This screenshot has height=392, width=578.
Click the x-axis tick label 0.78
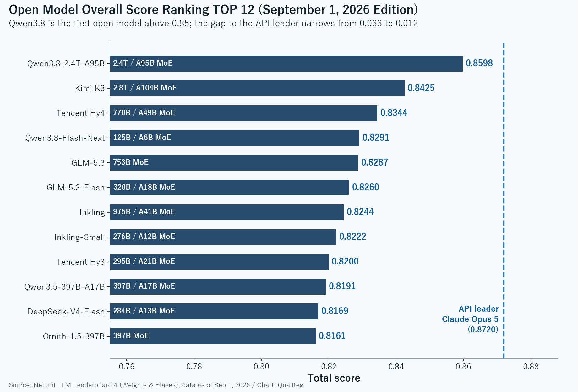pyautogui.click(x=194, y=367)
